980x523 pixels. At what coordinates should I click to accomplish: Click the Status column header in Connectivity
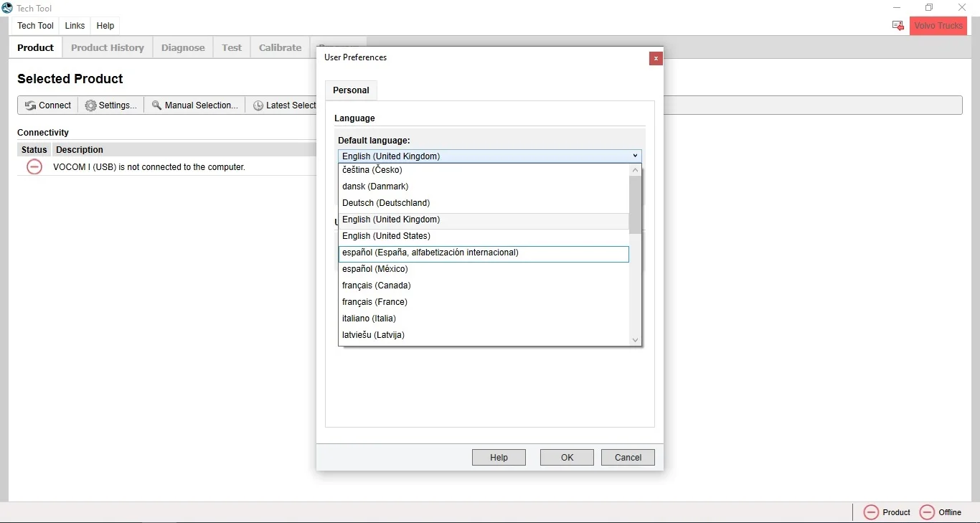[x=34, y=150]
